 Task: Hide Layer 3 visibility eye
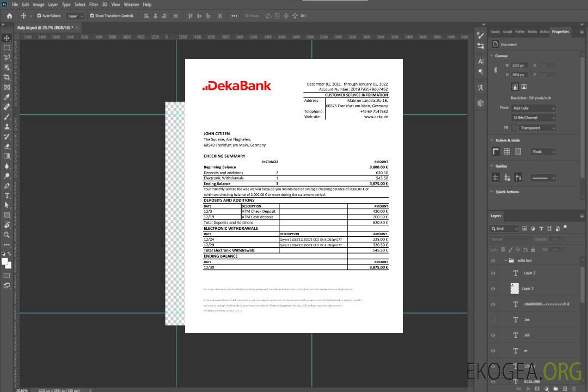coord(493,289)
